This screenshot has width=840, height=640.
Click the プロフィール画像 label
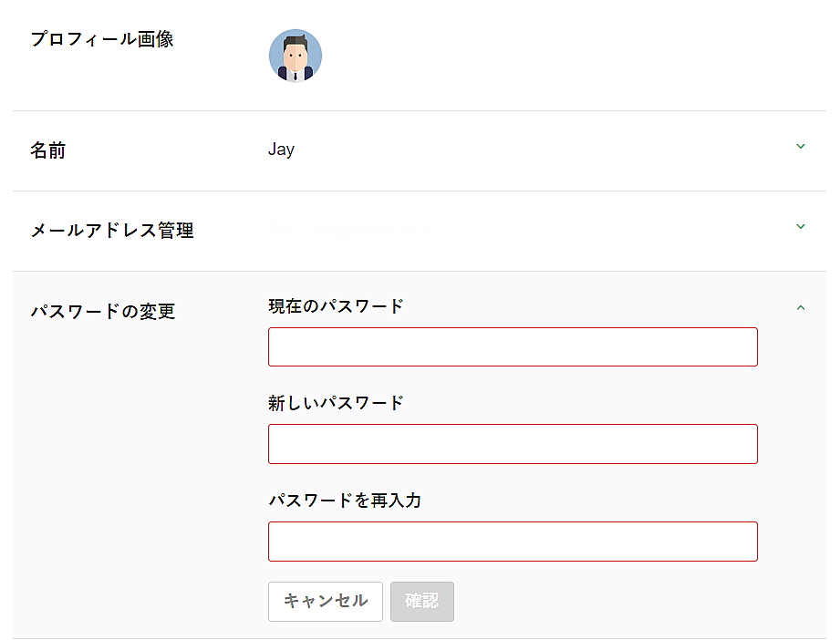click(x=102, y=39)
